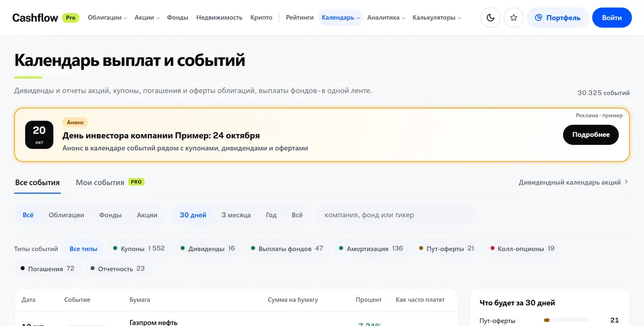Image resolution: width=644 pixels, height=326 pixels.
Task: Click the Сумма на бумагу column header
Action: tap(293, 300)
